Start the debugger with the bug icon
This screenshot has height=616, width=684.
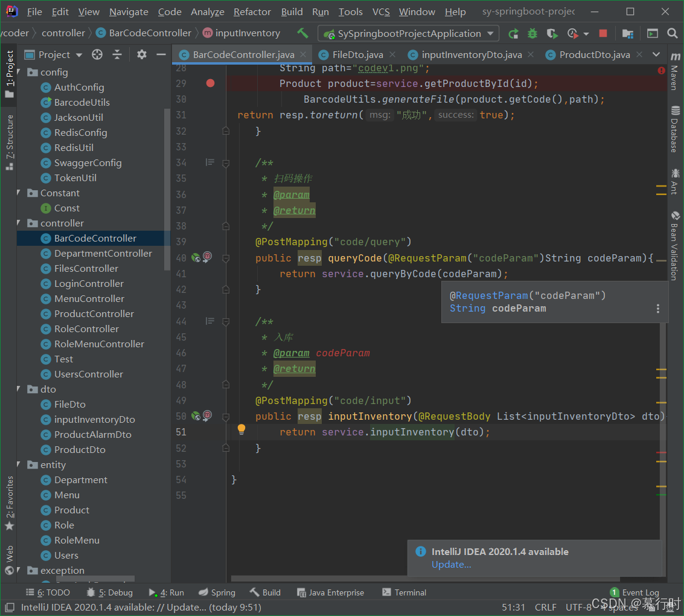point(531,33)
